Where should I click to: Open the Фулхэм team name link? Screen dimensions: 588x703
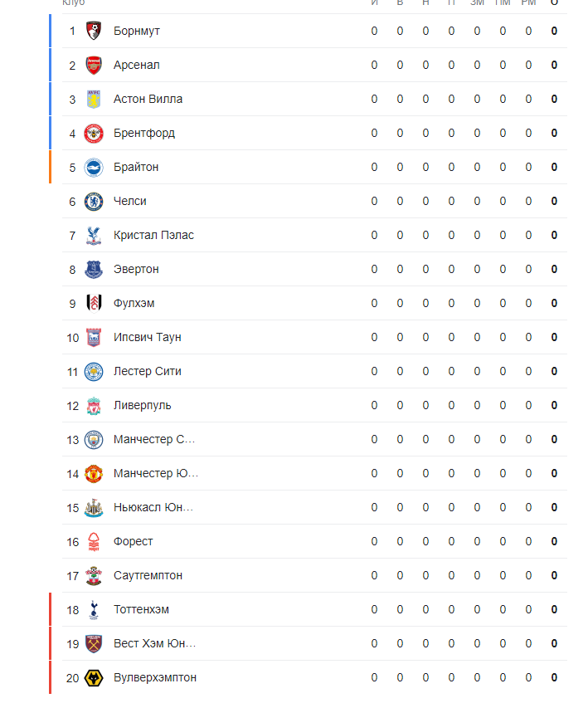coord(134,303)
